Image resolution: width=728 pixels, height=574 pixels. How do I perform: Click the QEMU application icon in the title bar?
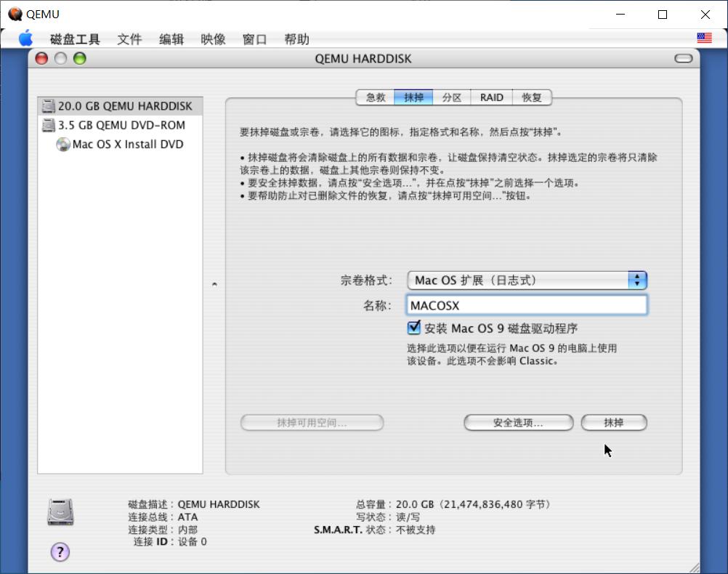[x=15, y=14]
